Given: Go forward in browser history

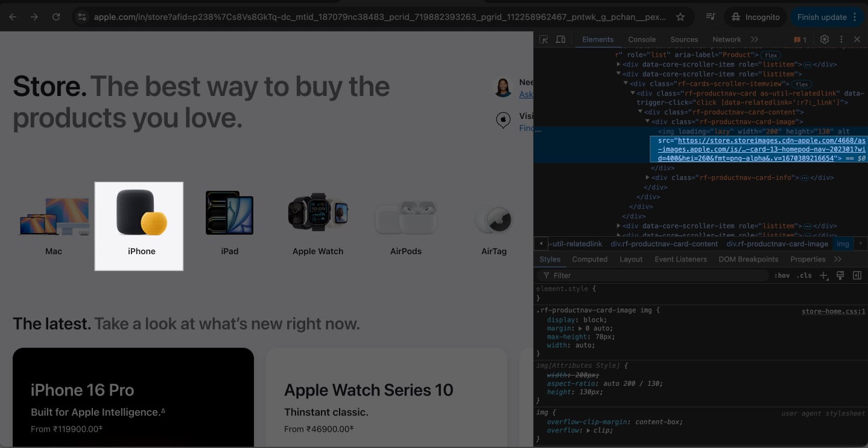Looking at the screenshot, I should coord(34,17).
